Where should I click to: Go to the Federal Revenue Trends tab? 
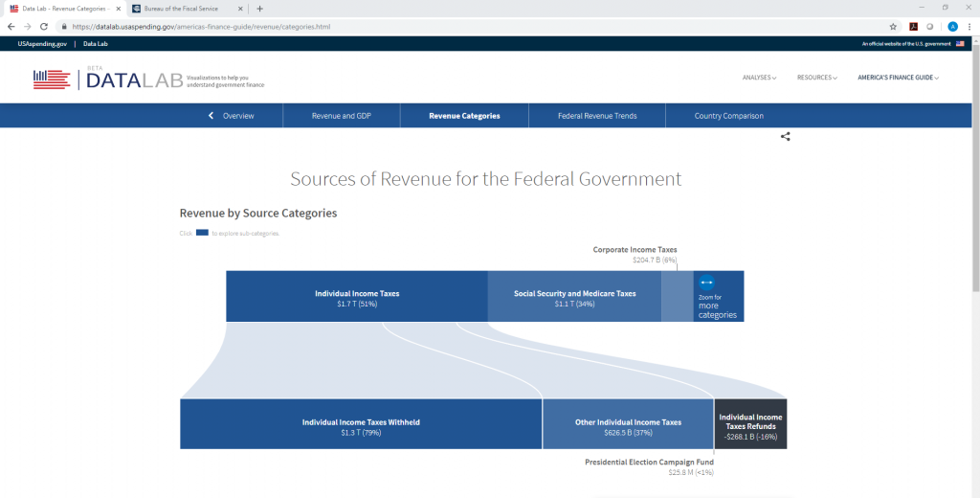[x=597, y=116]
